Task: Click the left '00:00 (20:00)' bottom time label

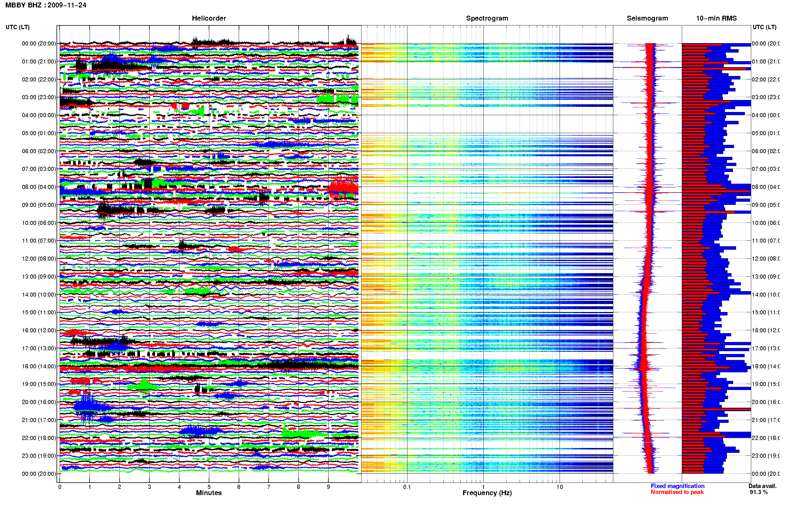Action: (39, 474)
